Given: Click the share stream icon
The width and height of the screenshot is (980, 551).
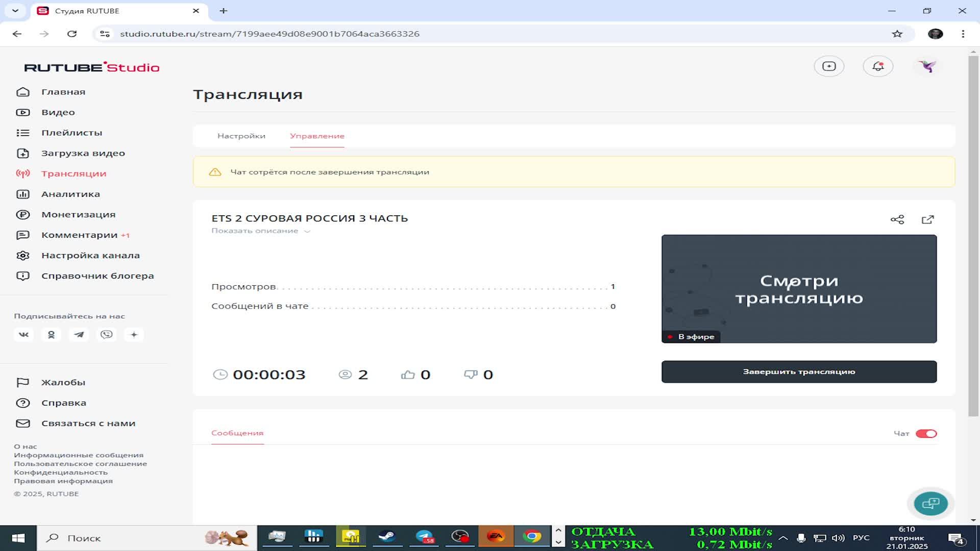Looking at the screenshot, I should [x=897, y=219].
